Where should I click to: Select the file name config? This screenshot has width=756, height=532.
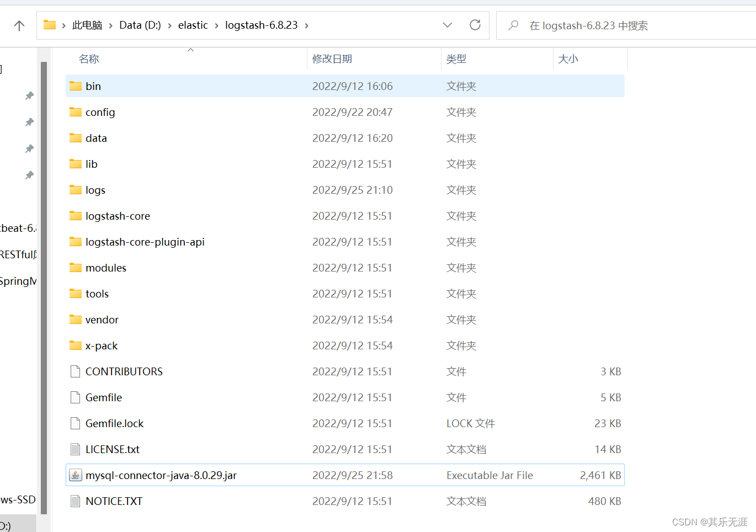[100, 113]
